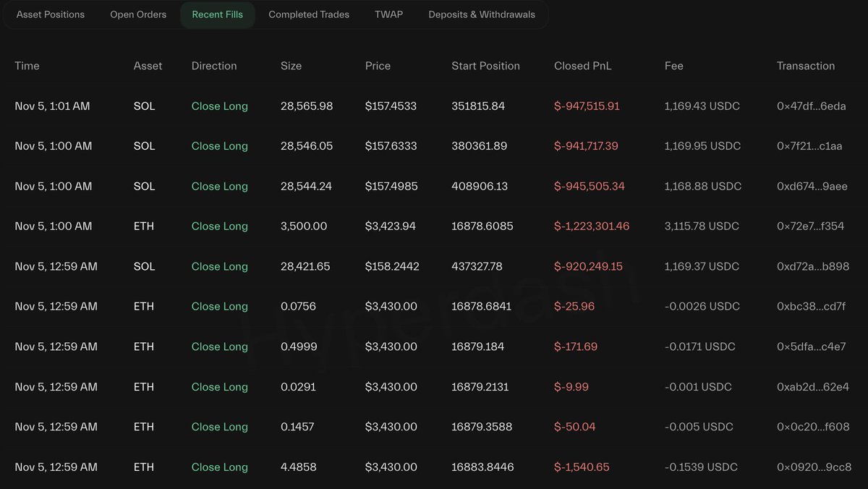Click transaction link 0x0920...9cc8
This screenshot has width=868, height=489.
[814, 467]
